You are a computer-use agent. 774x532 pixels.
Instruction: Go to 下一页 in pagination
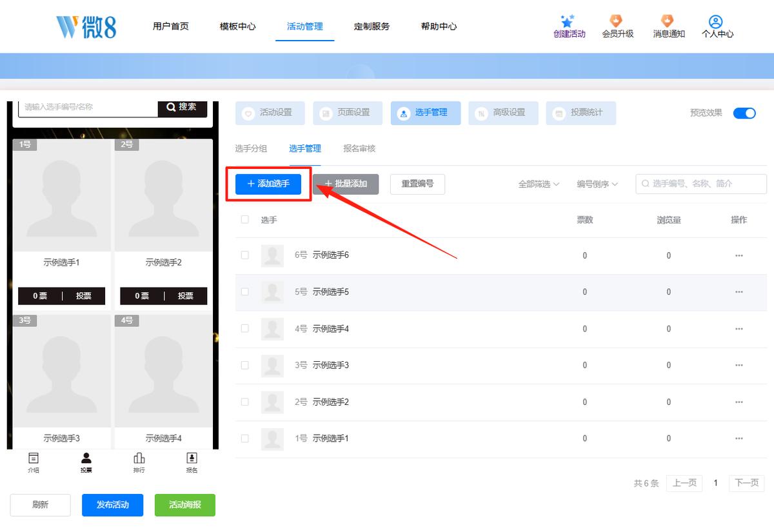click(747, 483)
